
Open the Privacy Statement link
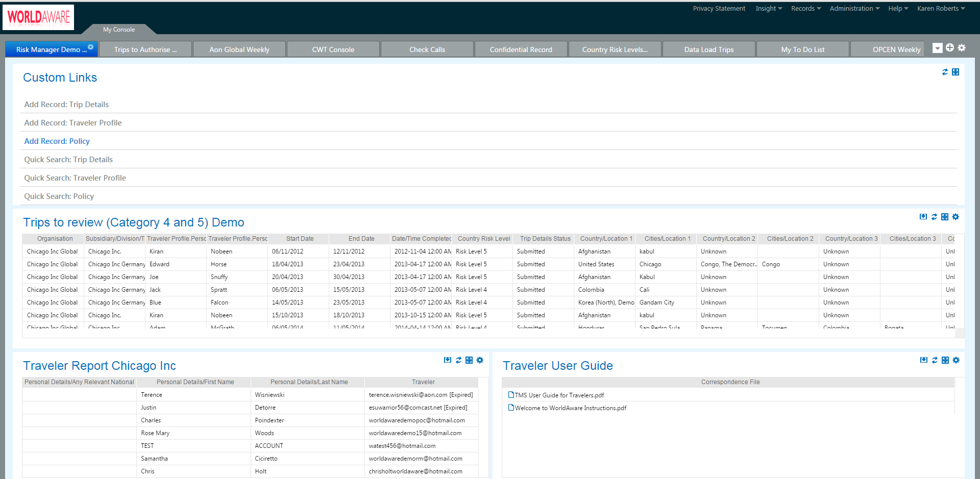pyautogui.click(x=719, y=9)
